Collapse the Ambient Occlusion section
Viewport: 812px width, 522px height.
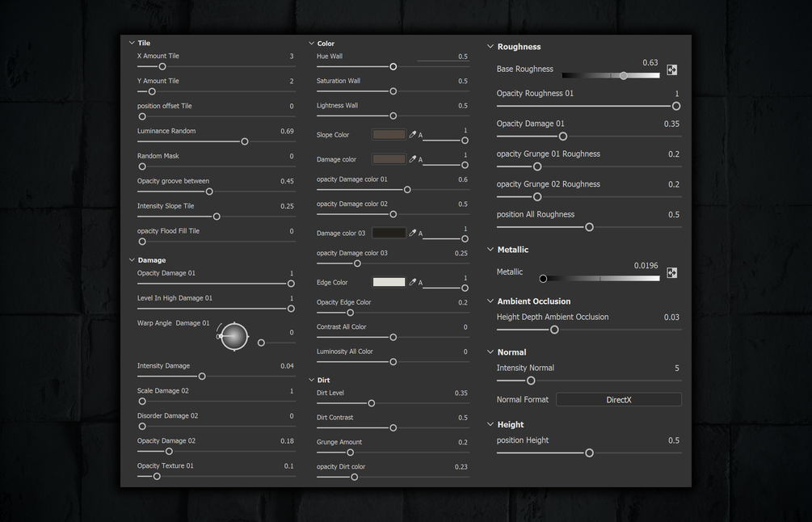[490, 301]
